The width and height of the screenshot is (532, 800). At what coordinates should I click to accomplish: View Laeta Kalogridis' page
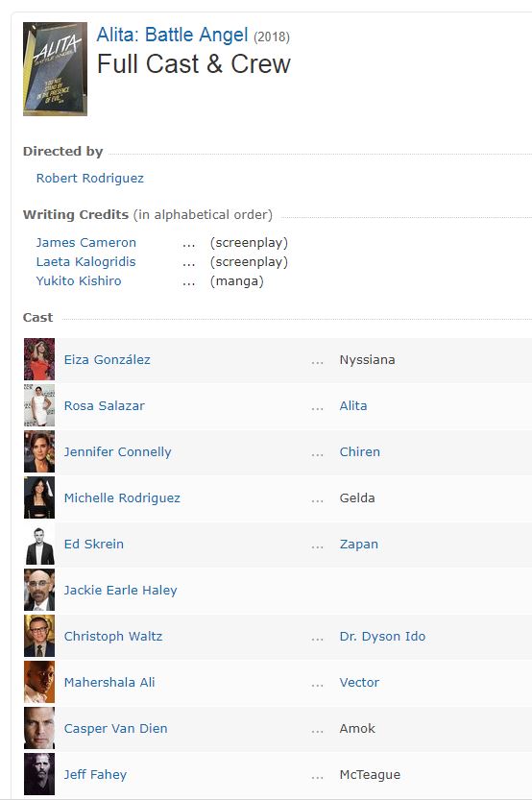pos(85,262)
